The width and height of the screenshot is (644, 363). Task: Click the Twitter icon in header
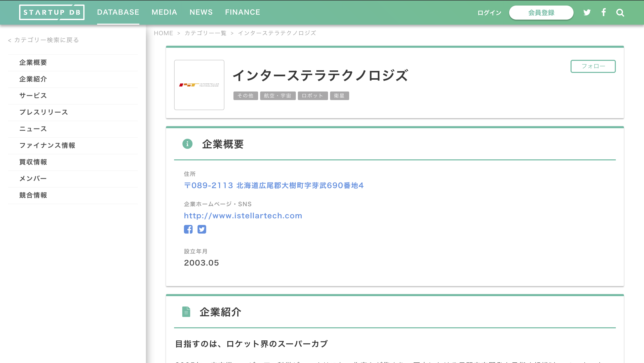tap(587, 12)
